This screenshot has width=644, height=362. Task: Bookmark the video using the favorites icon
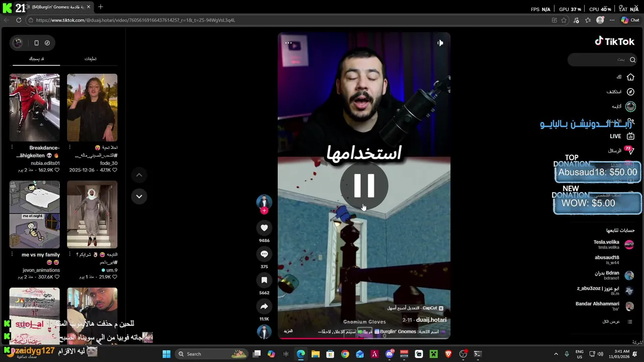pyautogui.click(x=264, y=280)
